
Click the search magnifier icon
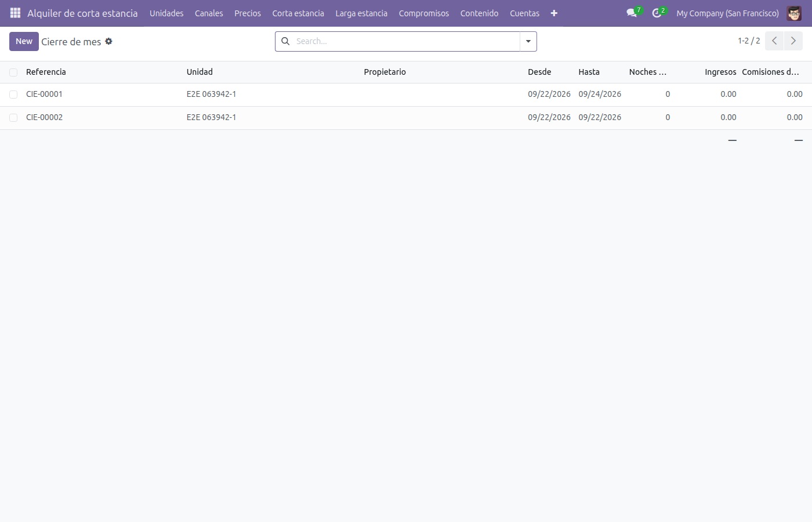point(285,41)
